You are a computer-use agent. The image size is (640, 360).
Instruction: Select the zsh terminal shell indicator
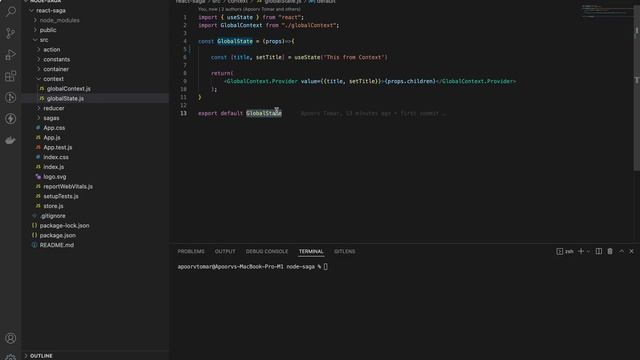click(x=565, y=251)
